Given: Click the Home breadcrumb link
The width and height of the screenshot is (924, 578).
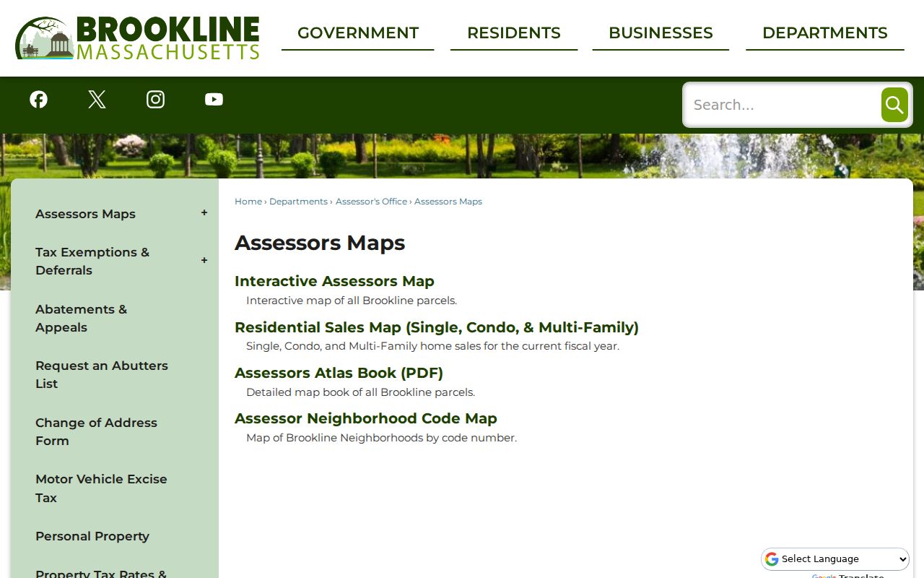Looking at the screenshot, I should 248,202.
